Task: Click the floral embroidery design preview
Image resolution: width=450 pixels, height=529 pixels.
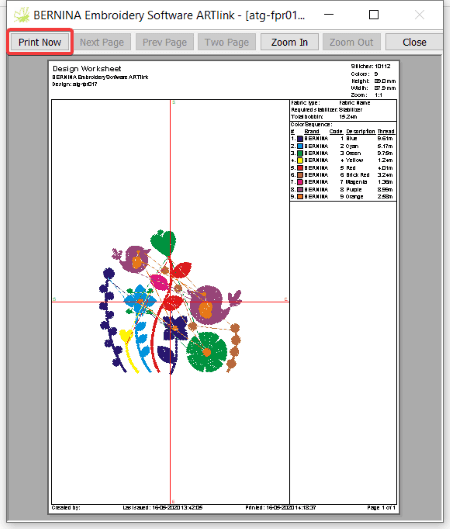Action: pyautogui.click(x=171, y=302)
